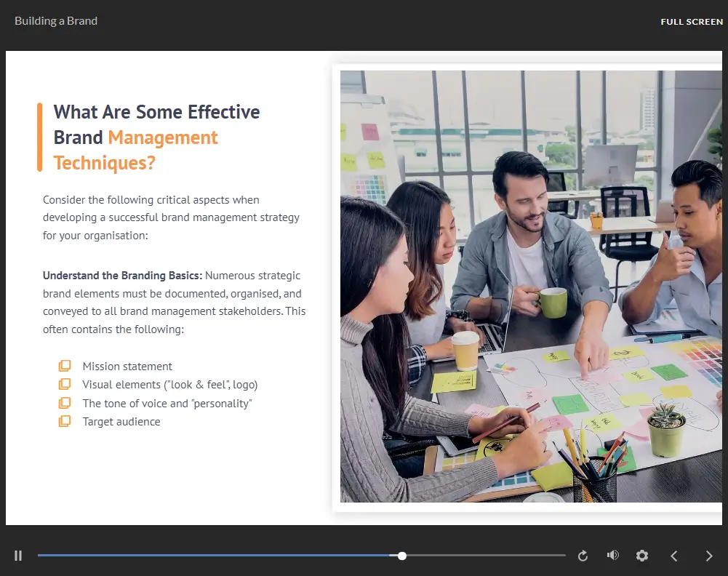Image resolution: width=728 pixels, height=576 pixels.
Task: Click the unplayed part of the progress bar
Action: pyautogui.click(x=487, y=556)
